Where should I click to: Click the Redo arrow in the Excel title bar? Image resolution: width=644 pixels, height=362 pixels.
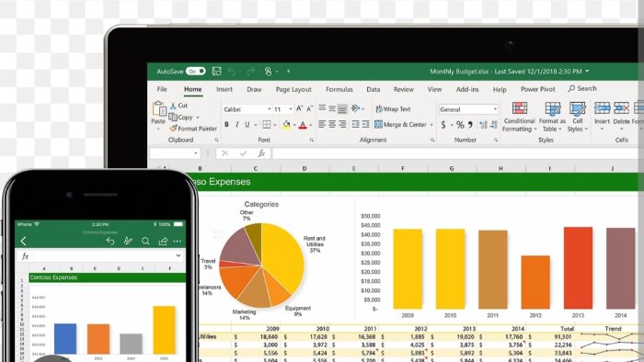[x=250, y=72]
